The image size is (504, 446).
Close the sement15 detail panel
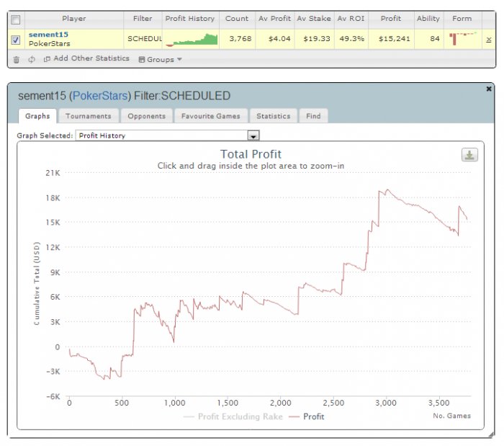[x=489, y=89]
